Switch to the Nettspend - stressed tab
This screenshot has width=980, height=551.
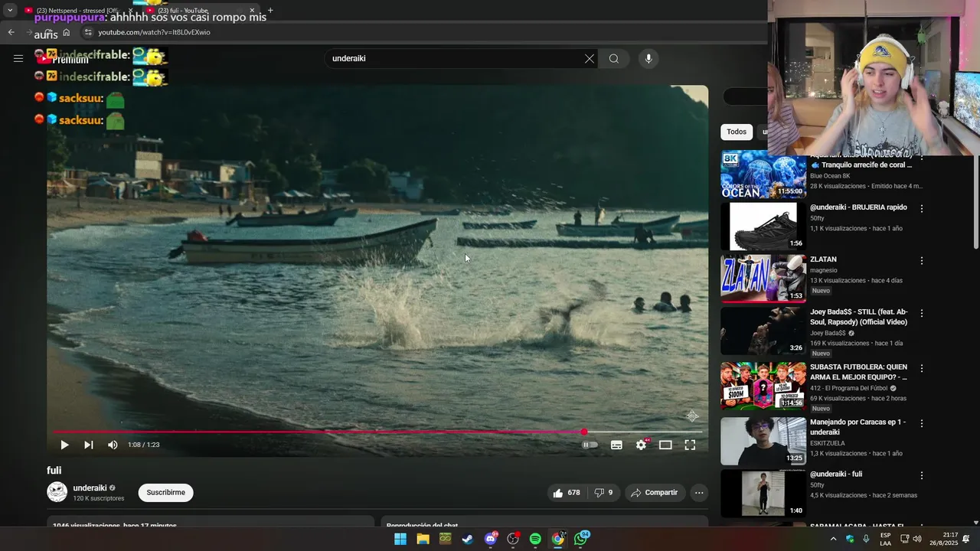[77, 10]
